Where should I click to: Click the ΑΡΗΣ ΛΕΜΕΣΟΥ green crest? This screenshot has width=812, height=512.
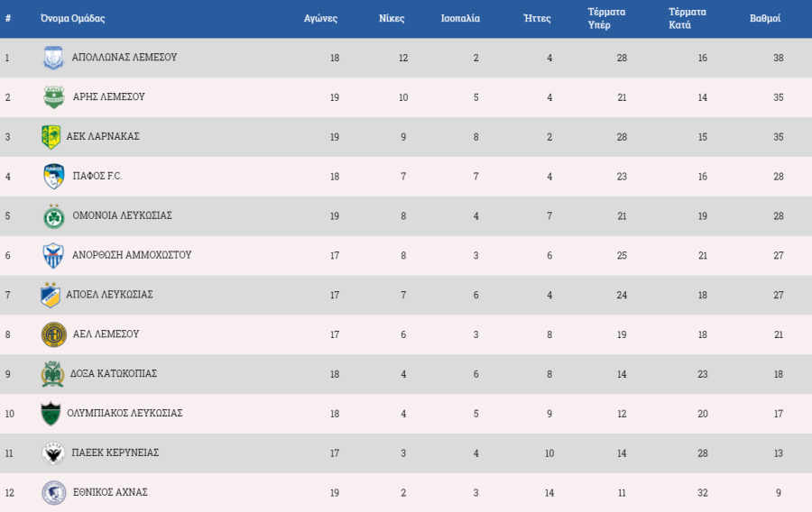click(54, 97)
